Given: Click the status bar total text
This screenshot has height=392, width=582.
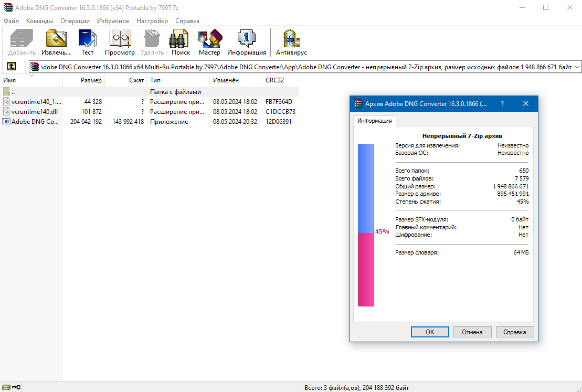Looking at the screenshot, I should (356, 388).
